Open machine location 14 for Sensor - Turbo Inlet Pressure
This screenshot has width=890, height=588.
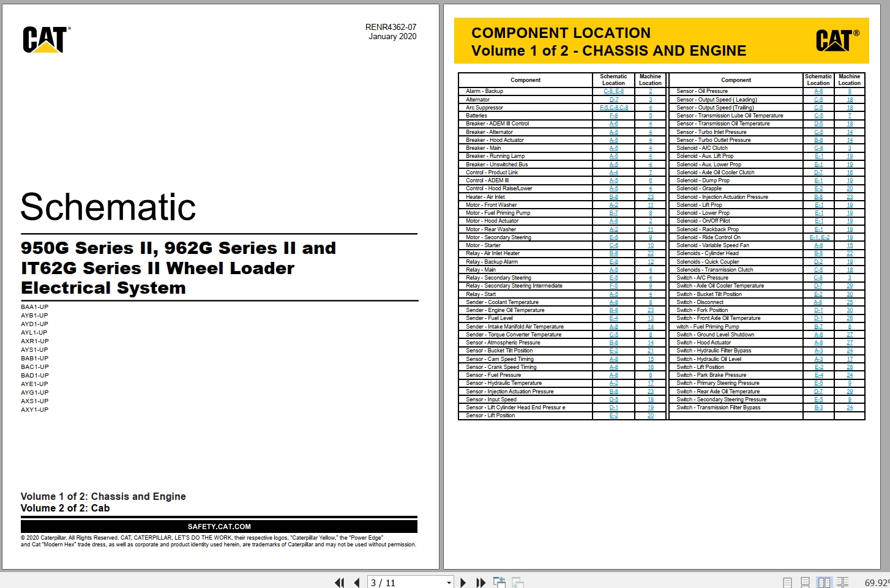pyautogui.click(x=850, y=132)
